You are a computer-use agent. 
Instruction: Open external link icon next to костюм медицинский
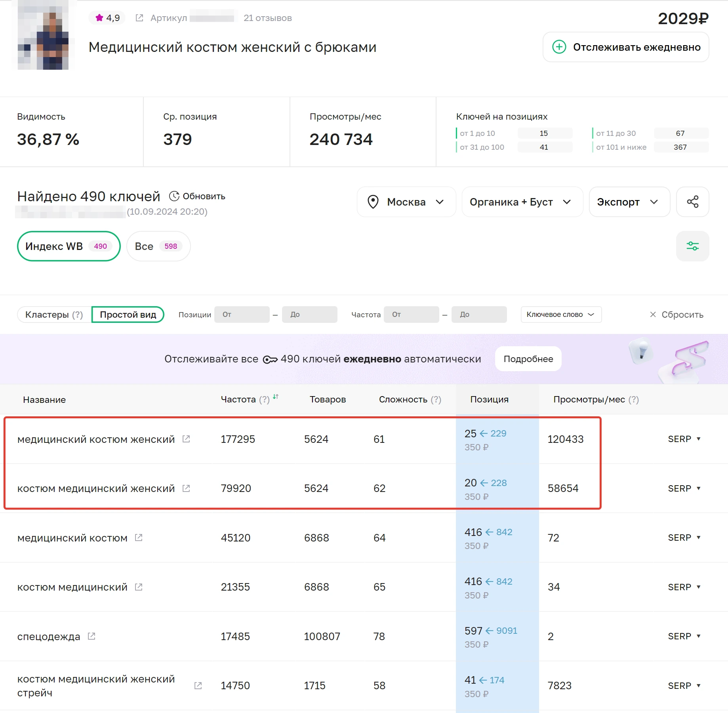point(139,587)
